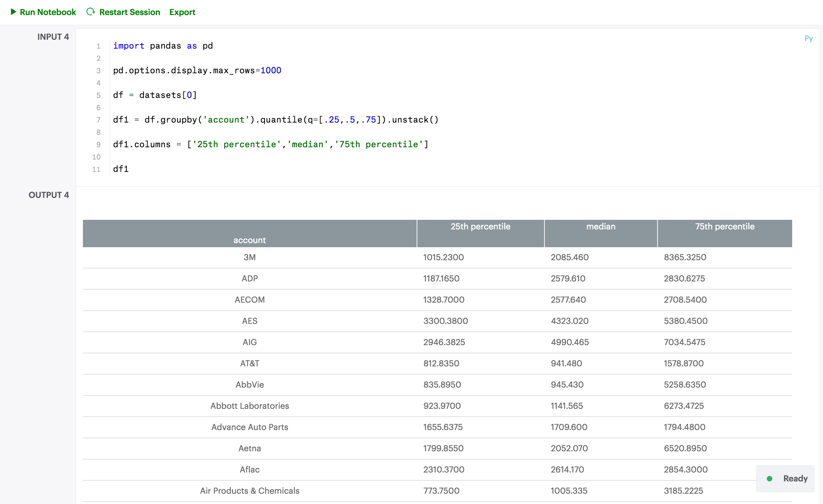823x504 pixels.
Task: Click the Run Notebook play icon
Action: click(x=13, y=12)
